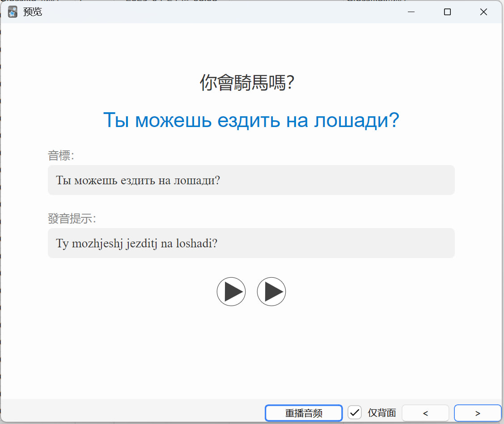Maximize the 预览 preview window

447,12
